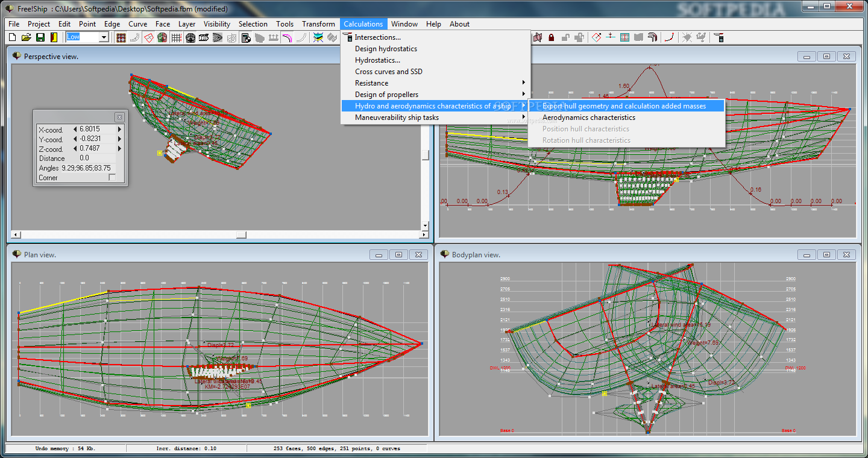The height and width of the screenshot is (458, 868).
Task: Open a file using the folder icon
Action: tap(26, 37)
